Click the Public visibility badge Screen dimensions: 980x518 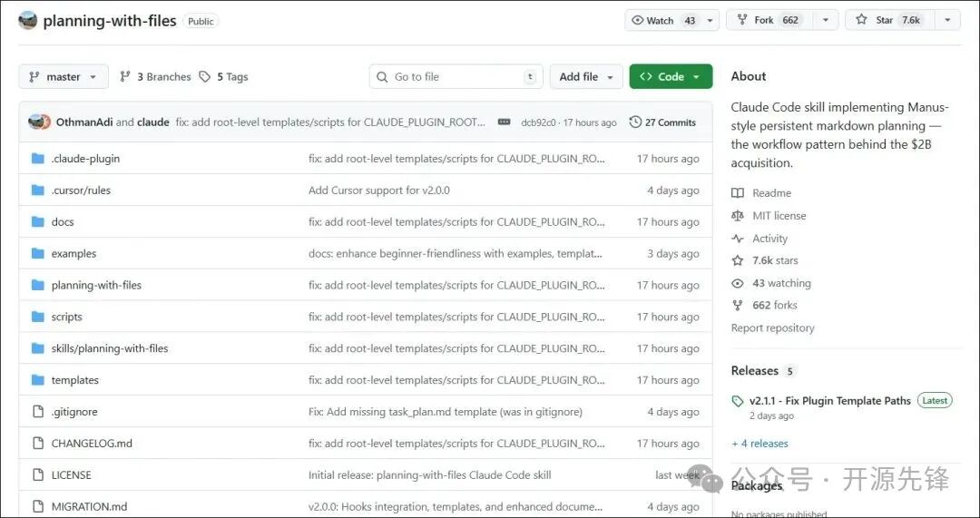201,21
